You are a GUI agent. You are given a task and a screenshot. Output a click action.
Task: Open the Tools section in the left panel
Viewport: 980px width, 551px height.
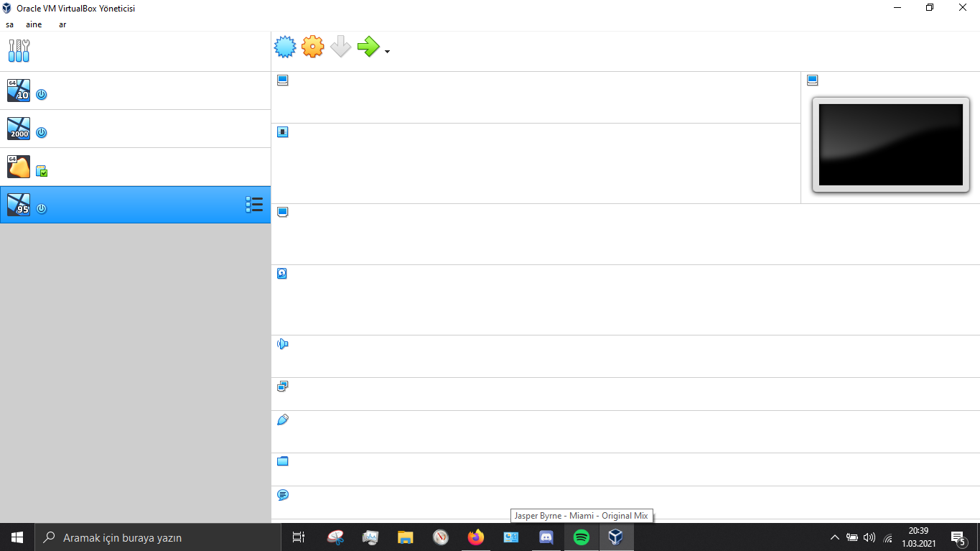point(19,51)
